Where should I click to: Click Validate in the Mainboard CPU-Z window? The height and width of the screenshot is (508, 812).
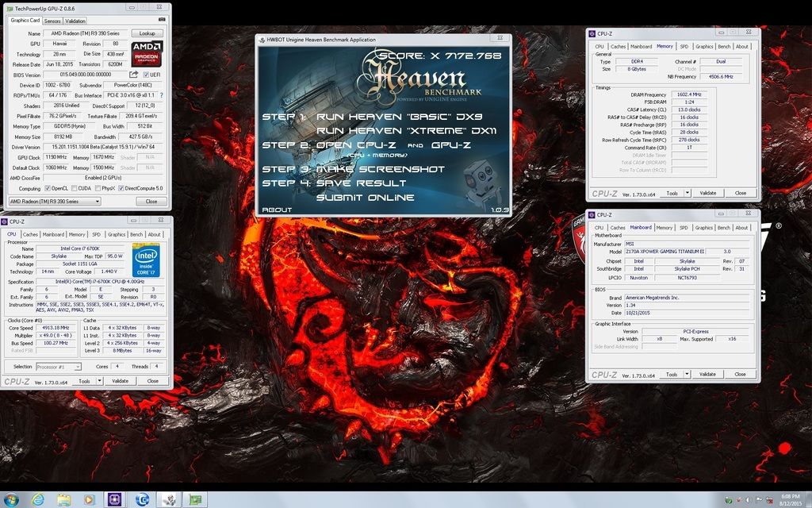[707, 374]
